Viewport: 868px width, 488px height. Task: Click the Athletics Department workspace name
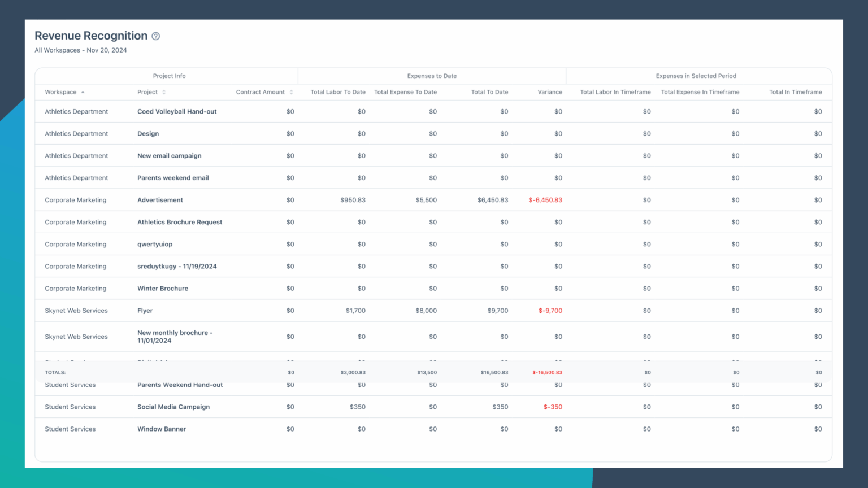[76, 111]
